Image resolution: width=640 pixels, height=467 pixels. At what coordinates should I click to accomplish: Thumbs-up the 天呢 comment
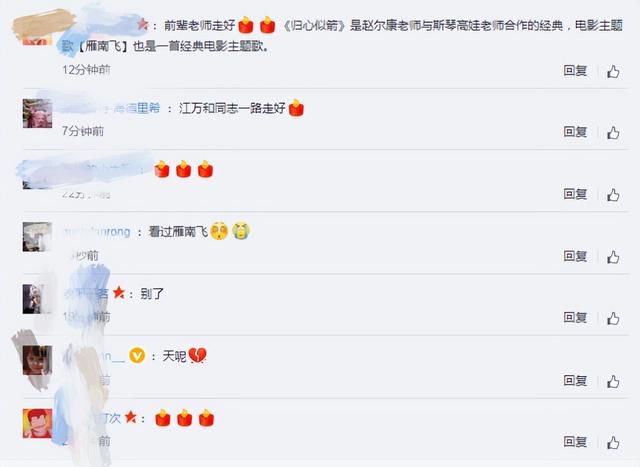613,381
